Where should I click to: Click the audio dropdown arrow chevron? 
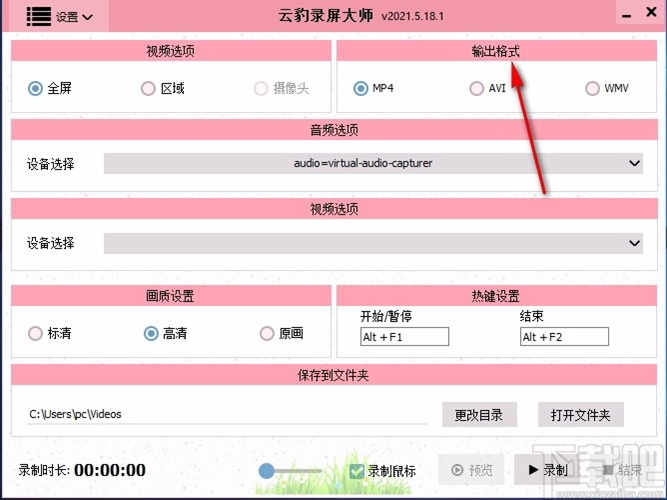click(x=634, y=163)
